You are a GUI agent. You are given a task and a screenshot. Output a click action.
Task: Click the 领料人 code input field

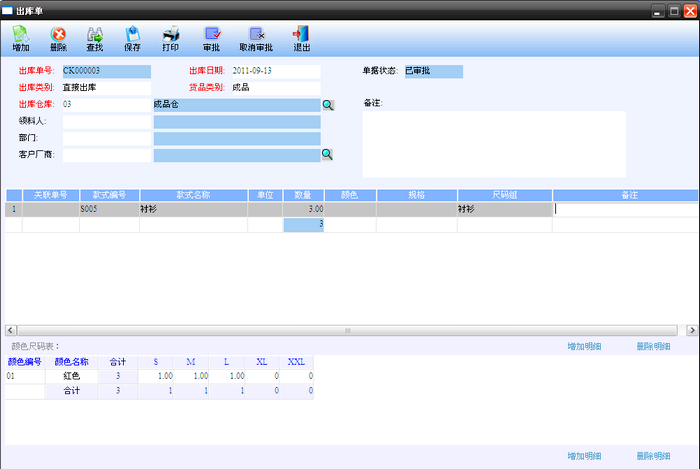pos(105,121)
